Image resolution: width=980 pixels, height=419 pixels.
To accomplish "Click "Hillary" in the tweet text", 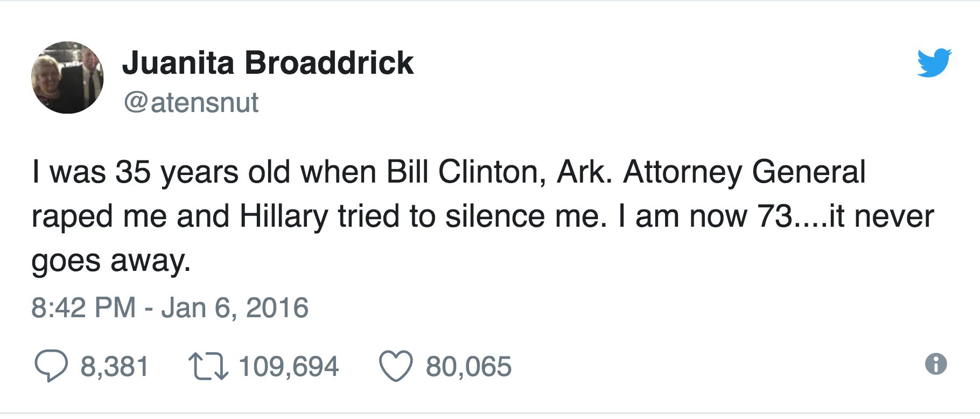I will pyautogui.click(x=284, y=217).
